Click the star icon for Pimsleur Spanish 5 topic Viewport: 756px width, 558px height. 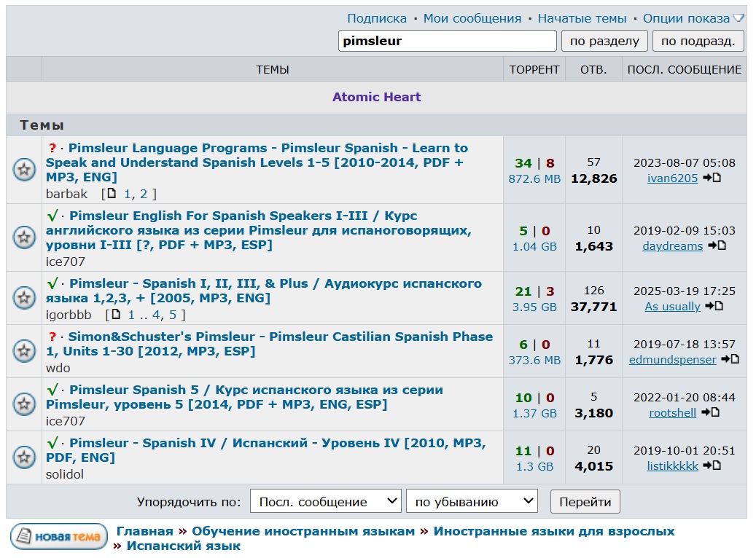[24, 404]
